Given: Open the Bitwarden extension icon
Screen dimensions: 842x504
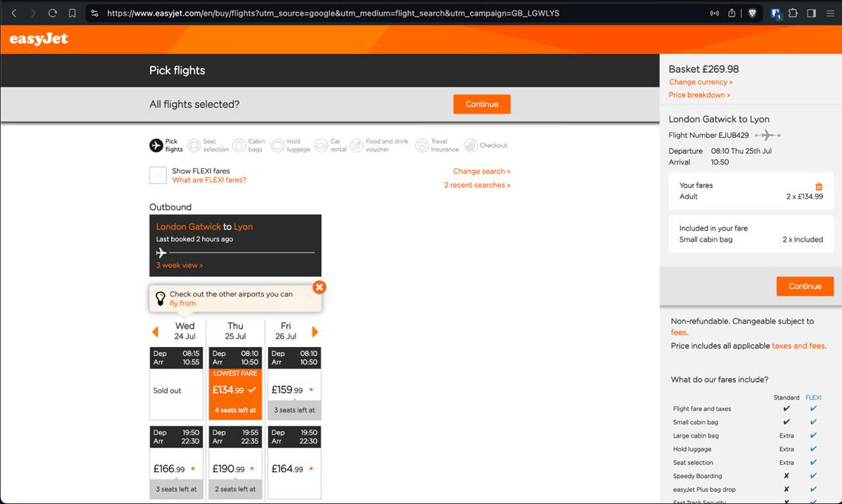Looking at the screenshot, I should [x=777, y=13].
